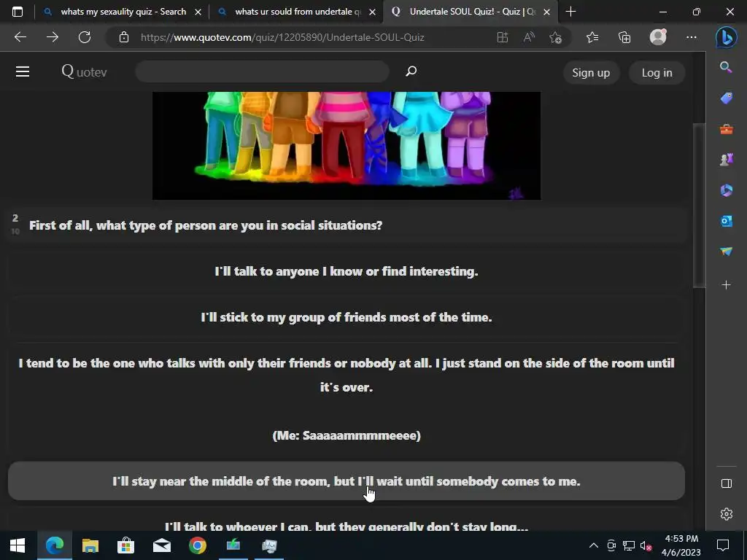The image size is (747, 560).
Task: Click the Read aloud icon
Action: pyautogui.click(x=529, y=37)
